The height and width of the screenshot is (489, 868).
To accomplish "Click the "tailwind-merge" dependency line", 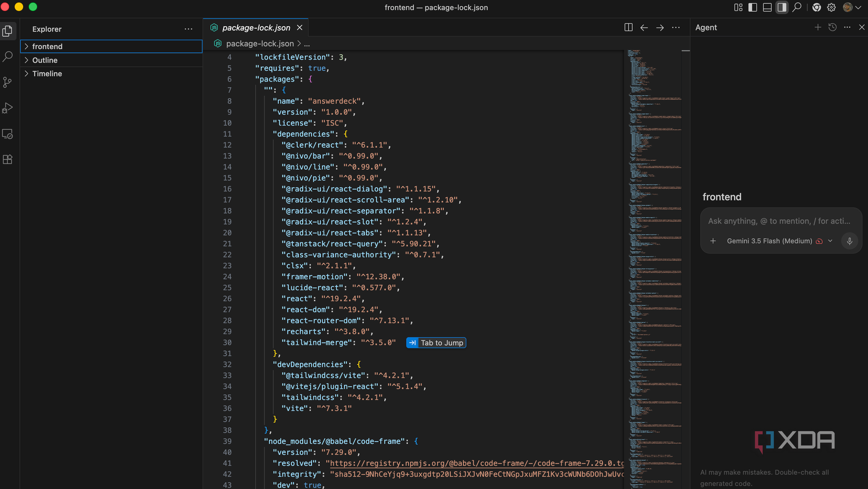I will [x=338, y=343].
